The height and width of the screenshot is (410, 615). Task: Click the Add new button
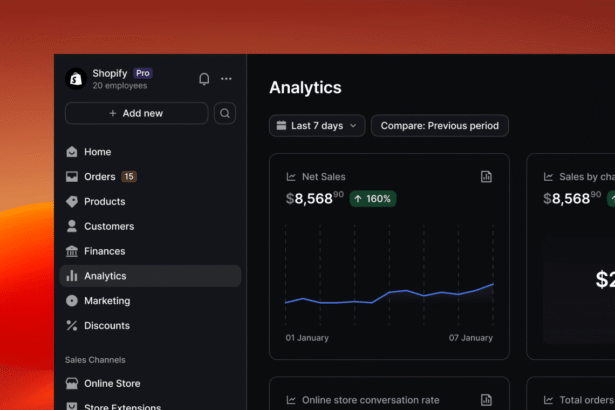pyautogui.click(x=136, y=113)
